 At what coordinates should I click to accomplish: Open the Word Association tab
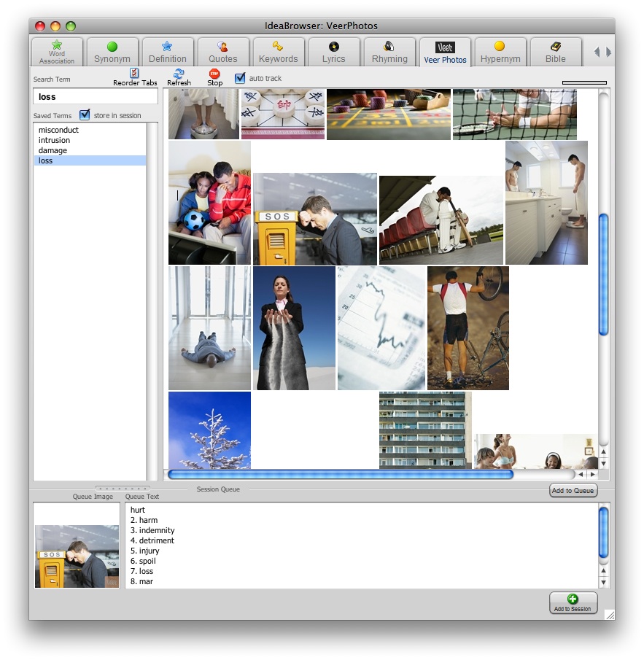pyautogui.click(x=57, y=53)
